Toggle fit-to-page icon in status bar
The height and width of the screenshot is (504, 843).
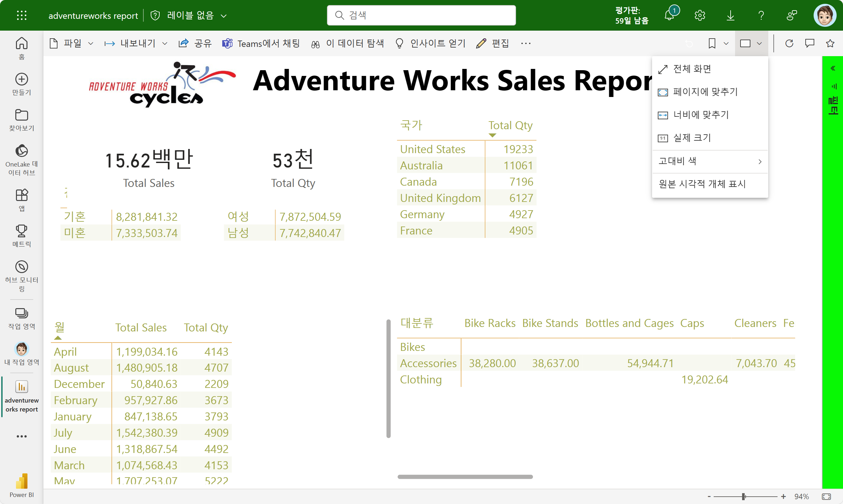pos(826,497)
